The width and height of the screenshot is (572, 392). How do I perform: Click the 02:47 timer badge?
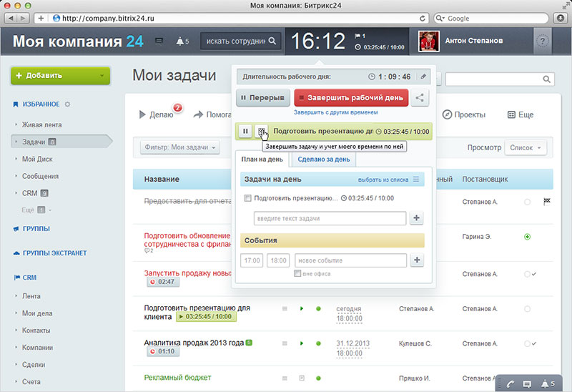[163, 282]
